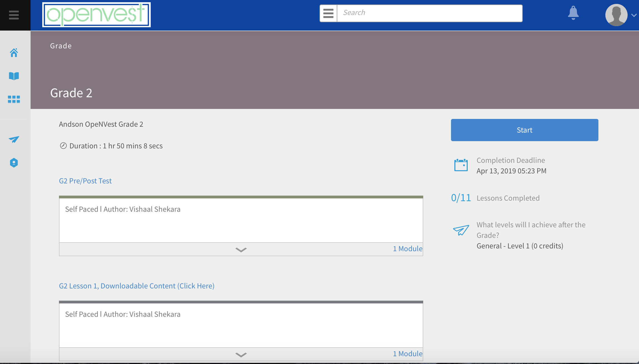
Task: Click the Duration : 1 hr 50 mins text
Action: click(x=116, y=146)
